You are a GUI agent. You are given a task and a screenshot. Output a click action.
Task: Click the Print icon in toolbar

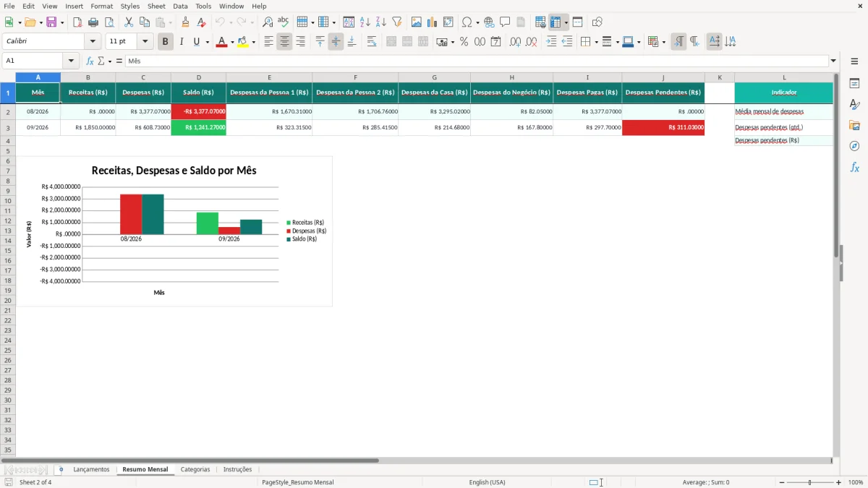[93, 22]
